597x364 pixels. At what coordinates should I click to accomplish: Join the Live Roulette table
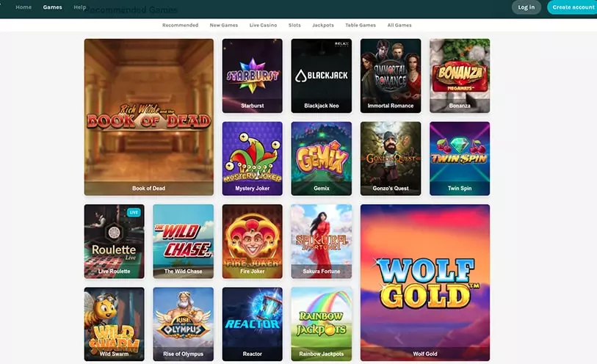[x=115, y=241]
